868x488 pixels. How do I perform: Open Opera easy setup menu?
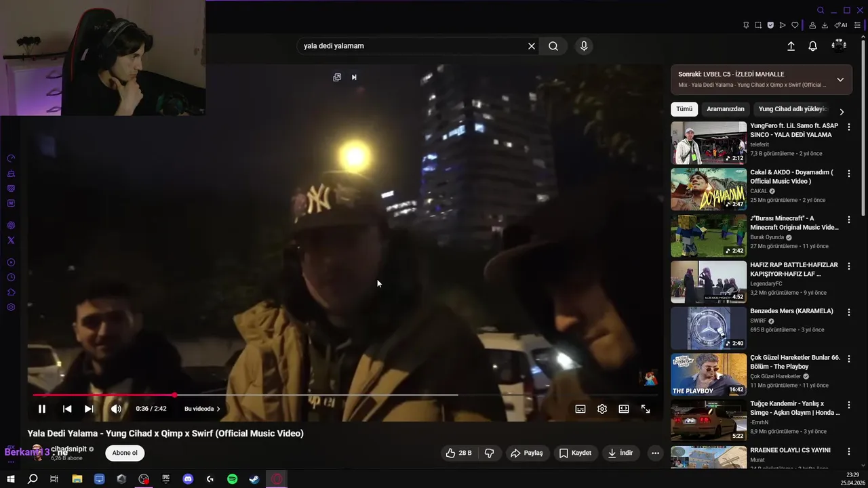pyautogui.click(x=857, y=25)
